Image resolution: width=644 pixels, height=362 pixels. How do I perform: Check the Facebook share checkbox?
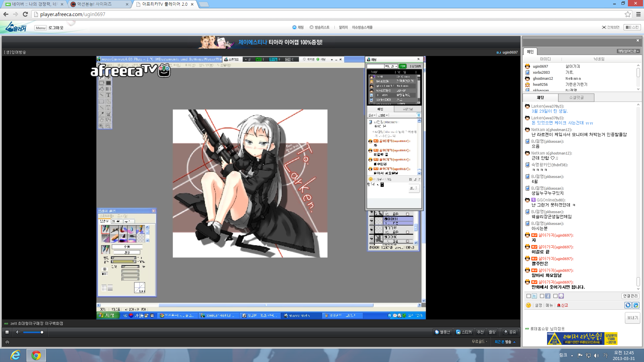(542, 296)
